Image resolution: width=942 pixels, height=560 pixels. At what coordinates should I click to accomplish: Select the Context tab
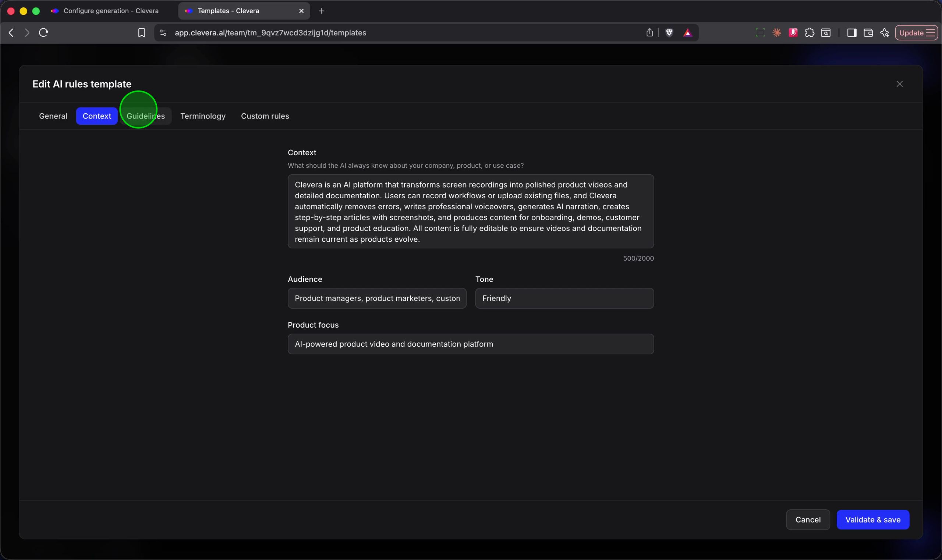[97, 116]
